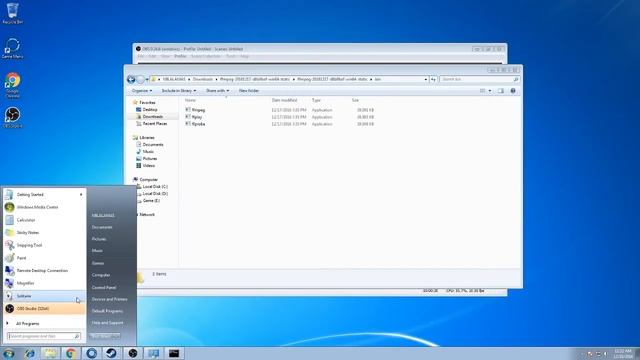
Task: Click the taskbar clock in the system tray
Action: (x=622, y=353)
